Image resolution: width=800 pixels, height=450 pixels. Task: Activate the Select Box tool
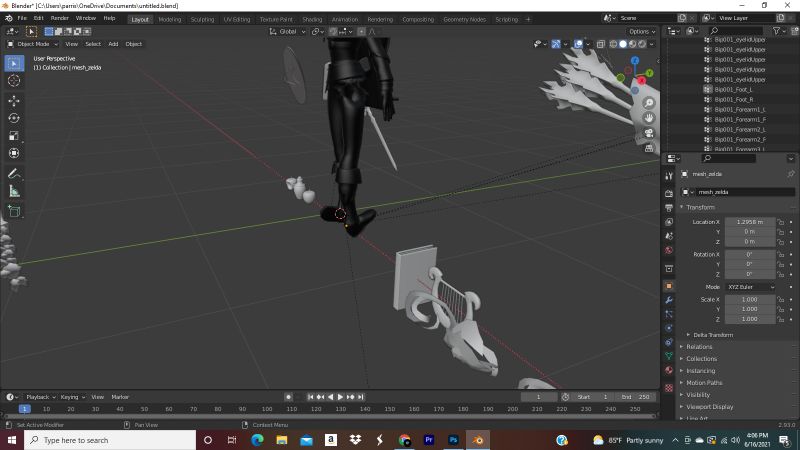point(14,63)
